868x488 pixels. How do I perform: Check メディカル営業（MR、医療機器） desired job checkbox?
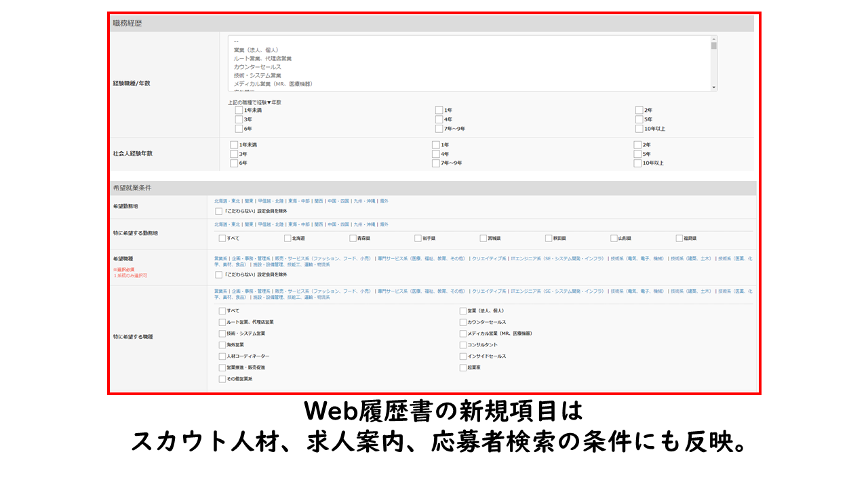click(463, 333)
